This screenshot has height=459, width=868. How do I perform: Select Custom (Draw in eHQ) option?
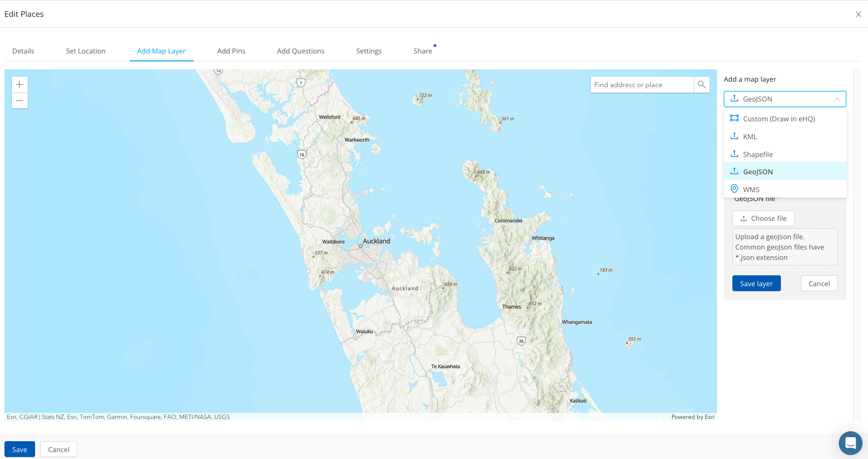(785, 119)
